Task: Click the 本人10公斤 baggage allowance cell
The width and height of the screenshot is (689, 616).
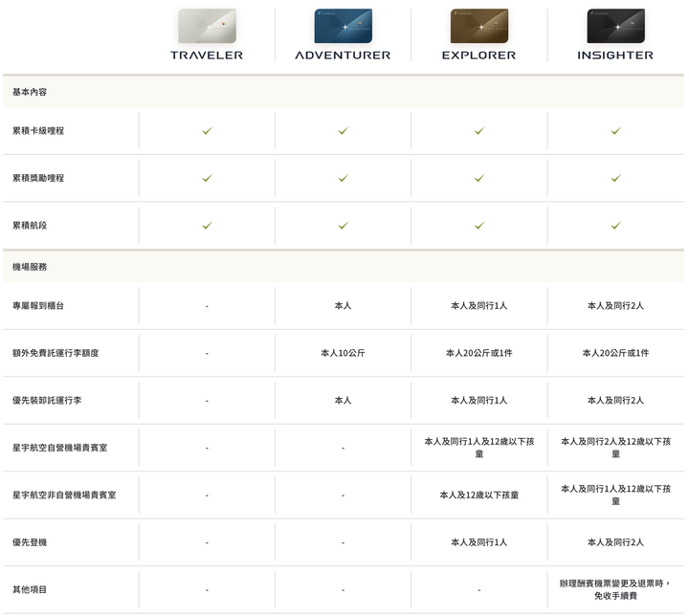Action: click(x=344, y=353)
